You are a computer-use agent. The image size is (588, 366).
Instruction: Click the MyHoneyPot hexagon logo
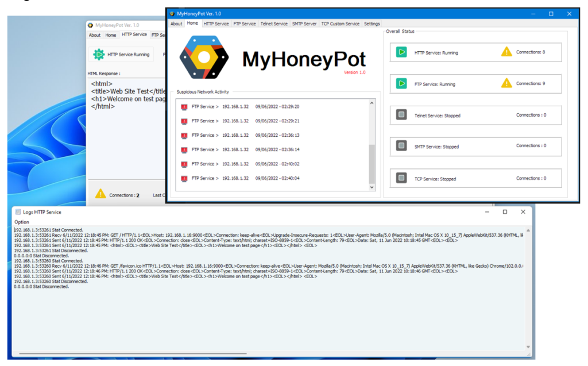point(204,57)
